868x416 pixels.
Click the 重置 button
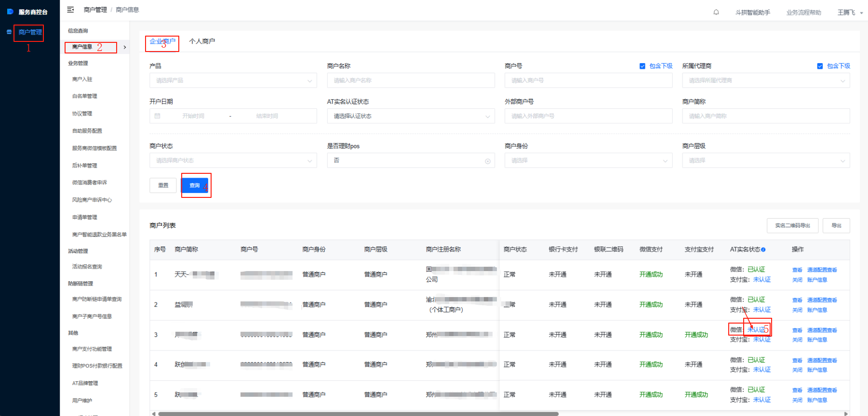(163, 185)
